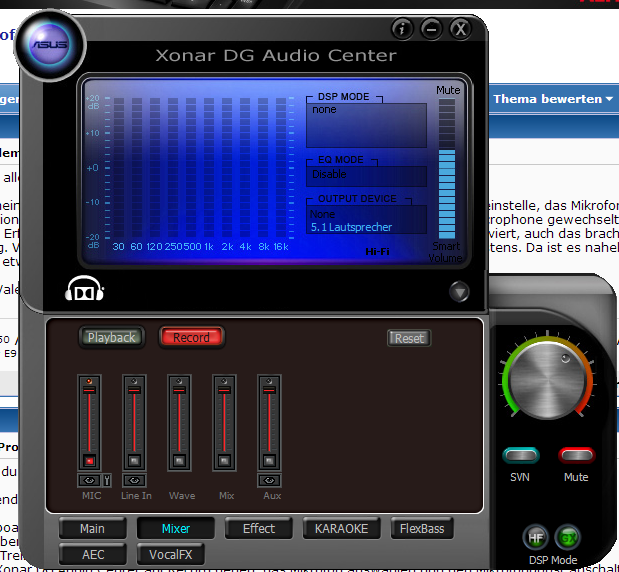The image size is (619, 572).
Task: Click the Line In volume fader handle
Action: (134, 390)
